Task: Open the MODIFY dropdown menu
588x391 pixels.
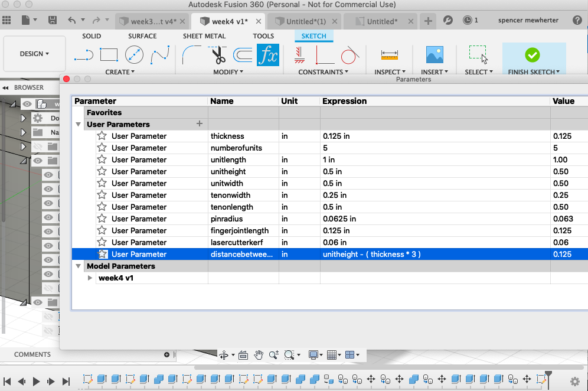Action: point(228,71)
